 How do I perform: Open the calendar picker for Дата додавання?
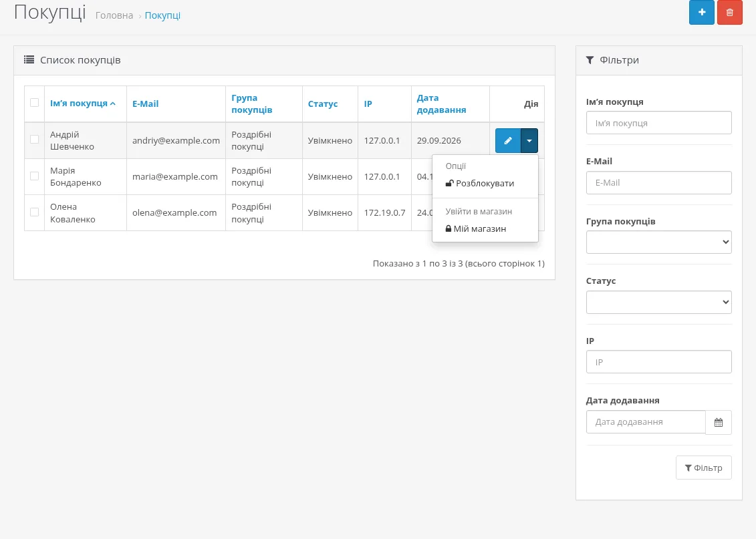tap(719, 422)
